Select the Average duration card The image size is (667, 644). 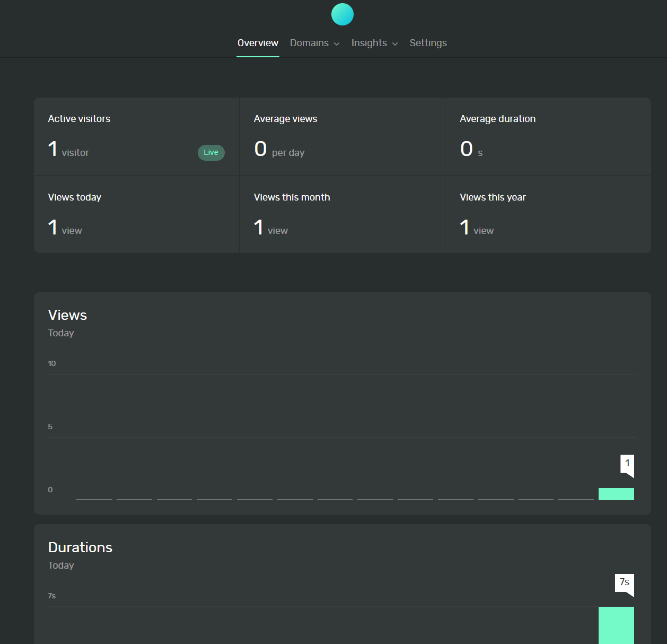[548, 136]
